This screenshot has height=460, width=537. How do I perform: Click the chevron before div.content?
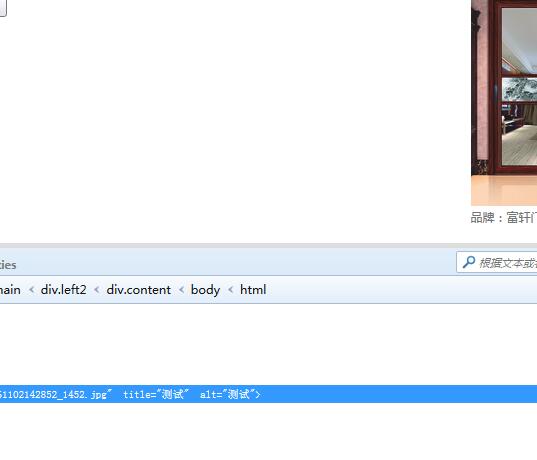(97, 290)
